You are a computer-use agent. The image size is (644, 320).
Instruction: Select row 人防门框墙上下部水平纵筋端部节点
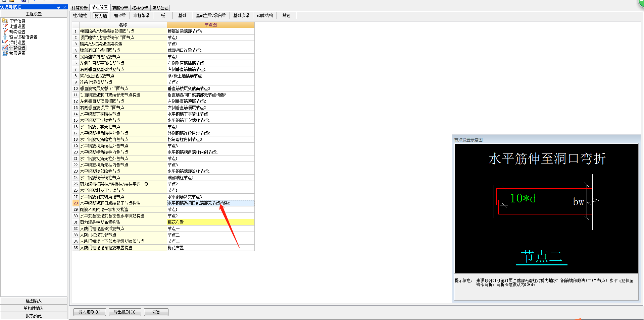(x=123, y=241)
